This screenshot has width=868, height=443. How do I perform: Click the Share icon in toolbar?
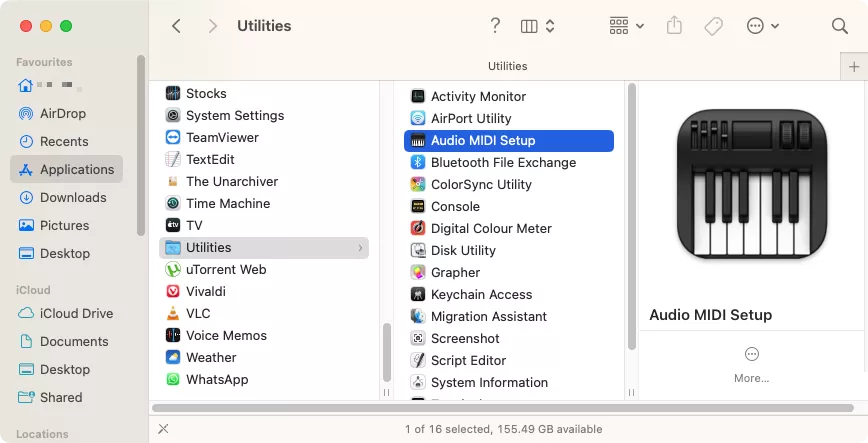point(673,26)
